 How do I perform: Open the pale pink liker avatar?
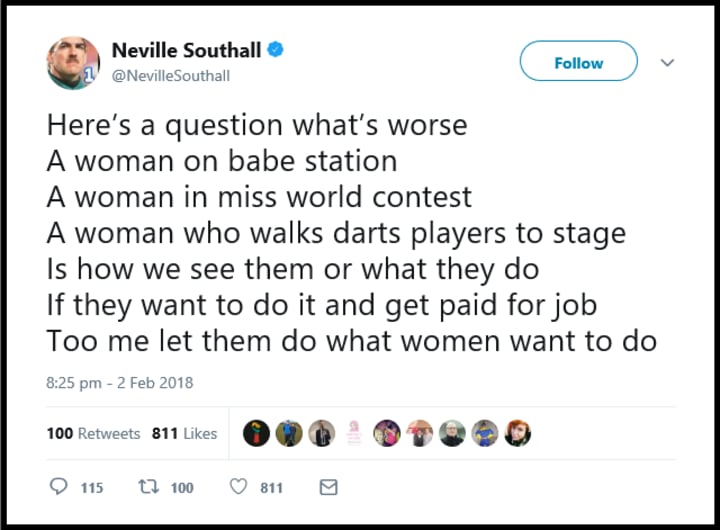353,433
